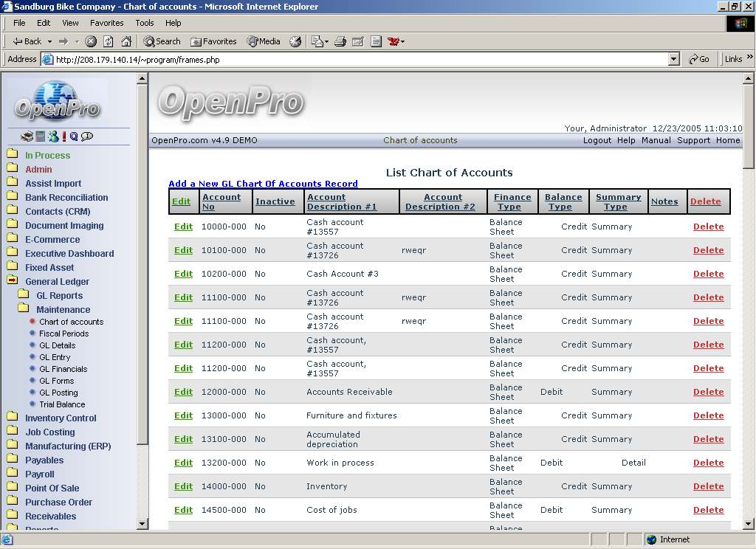
Task: Click the browser Print toolbar icon
Action: (x=340, y=41)
